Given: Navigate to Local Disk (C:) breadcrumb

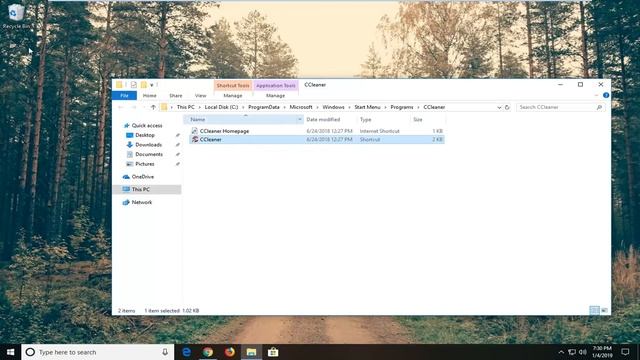Looking at the screenshot, I should pyautogui.click(x=221, y=107).
